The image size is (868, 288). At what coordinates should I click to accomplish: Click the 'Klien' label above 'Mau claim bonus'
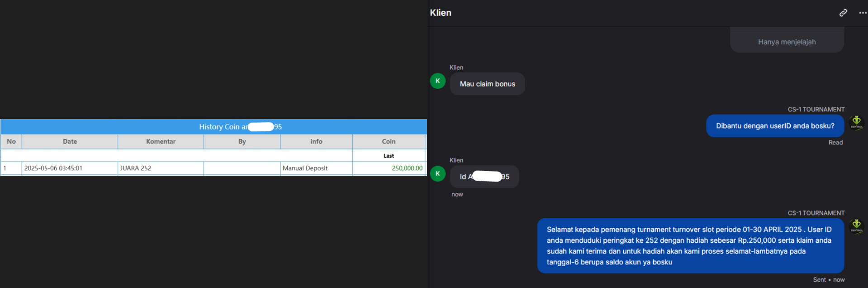456,67
